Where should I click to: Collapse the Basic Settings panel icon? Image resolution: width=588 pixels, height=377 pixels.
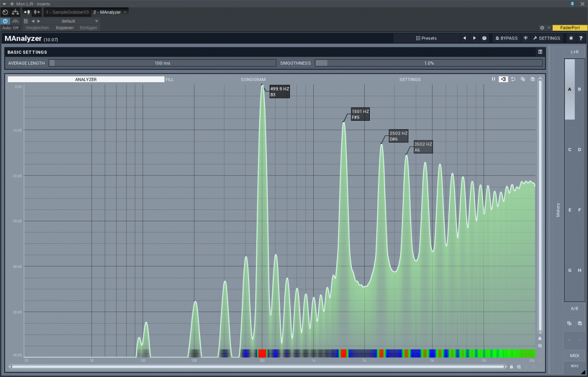(540, 52)
